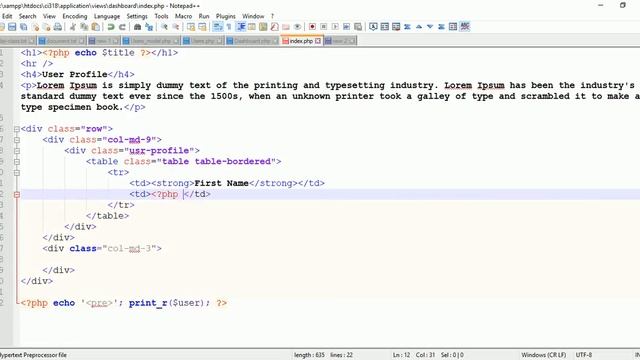This screenshot has width=640, height=360.
Task: Toggle Word Wrap in the toolbar
Action: pos(218,27)
